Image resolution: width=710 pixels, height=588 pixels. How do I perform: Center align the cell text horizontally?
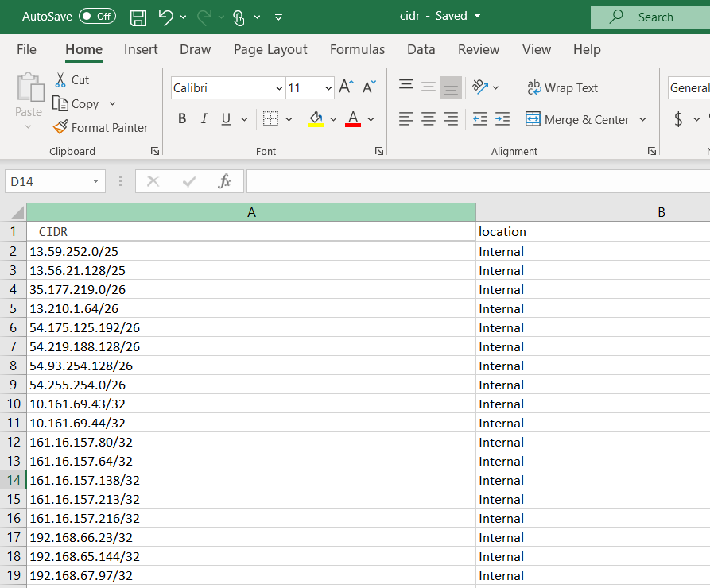point(429,119)
